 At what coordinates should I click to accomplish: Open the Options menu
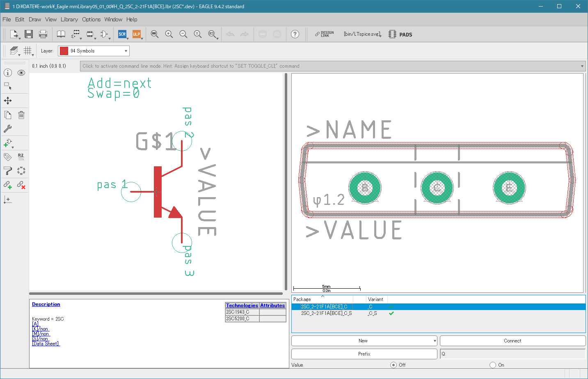tap(91, 19)
